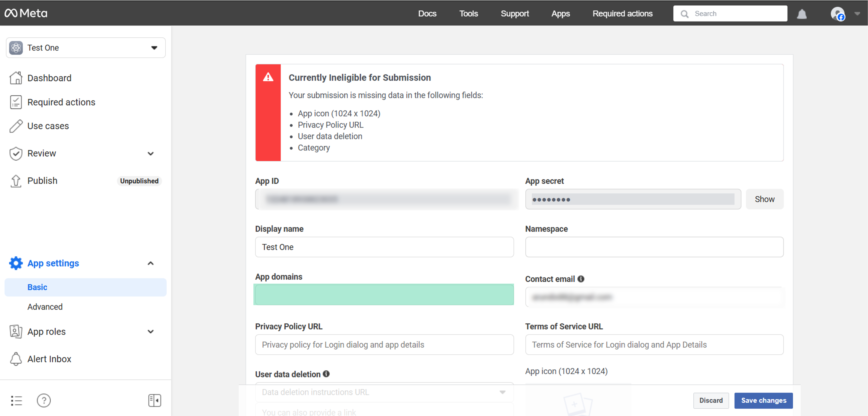Screen dimensions: 868x416
Task: Click the red warning triangle icon
Action: click(x=268, y=77)
